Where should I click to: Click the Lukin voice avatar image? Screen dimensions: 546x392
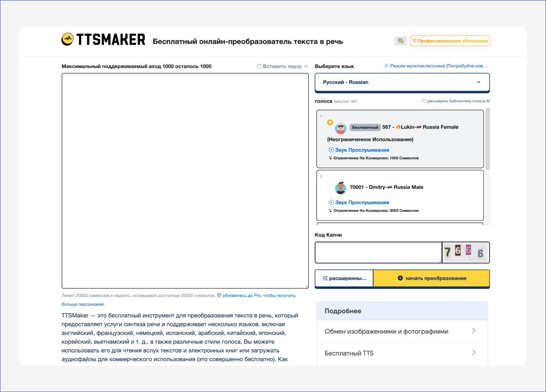pyautogui.click(x=340, y=128)
